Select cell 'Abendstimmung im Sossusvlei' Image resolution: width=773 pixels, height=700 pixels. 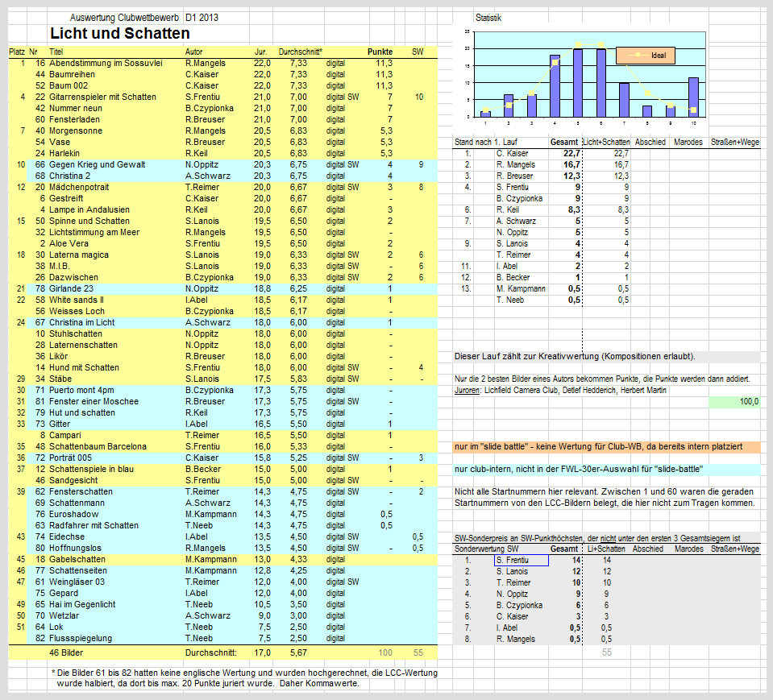[106, 63]
